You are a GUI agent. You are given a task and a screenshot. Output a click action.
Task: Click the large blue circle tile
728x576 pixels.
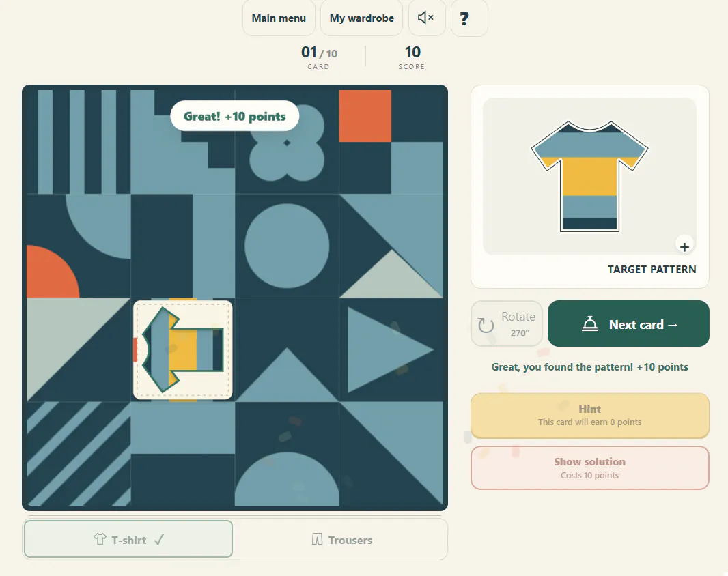click(287, 246)
